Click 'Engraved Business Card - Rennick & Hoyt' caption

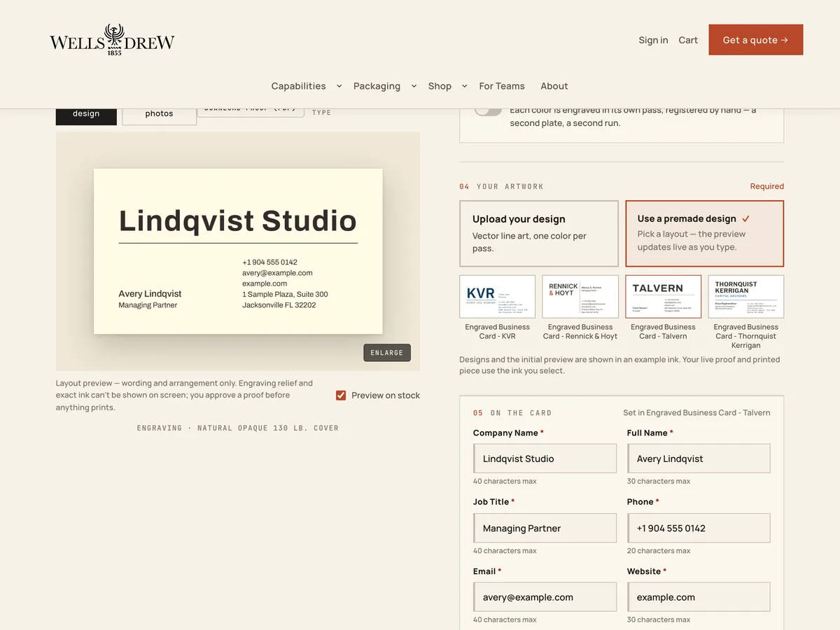pos(580,332)
